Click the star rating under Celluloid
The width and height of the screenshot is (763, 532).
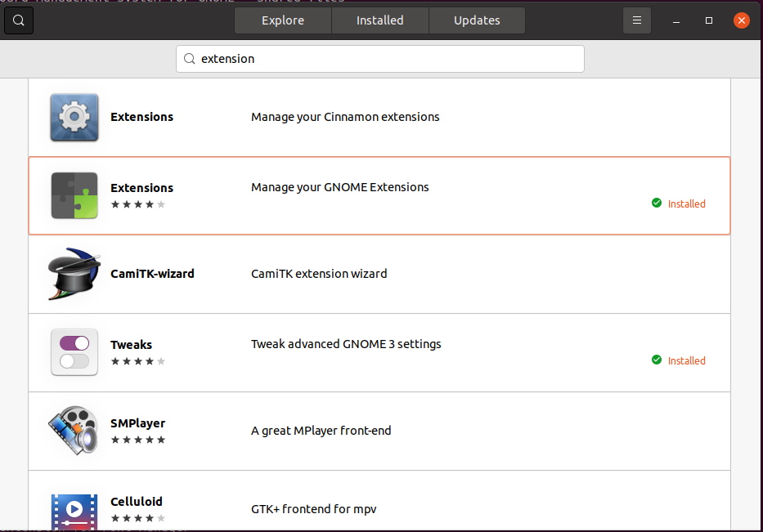click(x=138, y=518)
